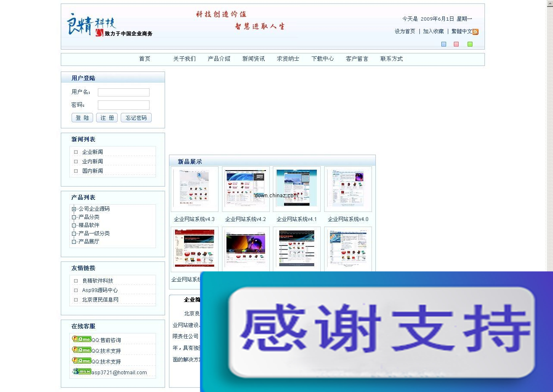Pick the blue theme color swatch
Screen dimensions: 553x392
pyautogui.click(x=444, y=44)
